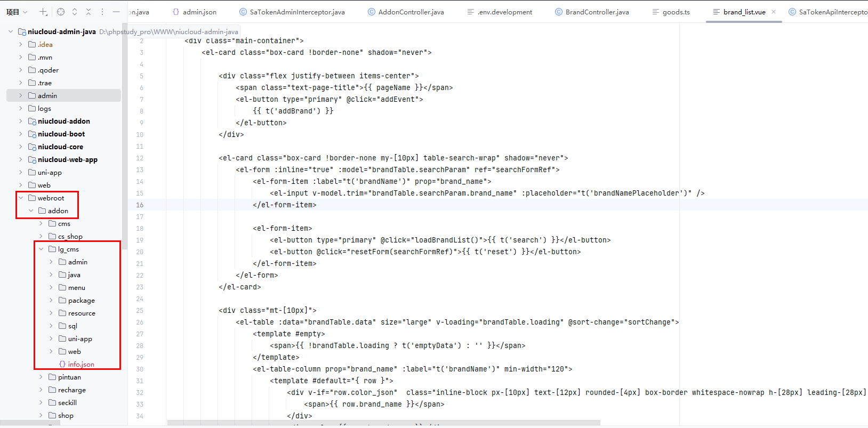868x428 pixels.
Task: Click the expand all icon in project panel
Action: [x=75, y=12]
